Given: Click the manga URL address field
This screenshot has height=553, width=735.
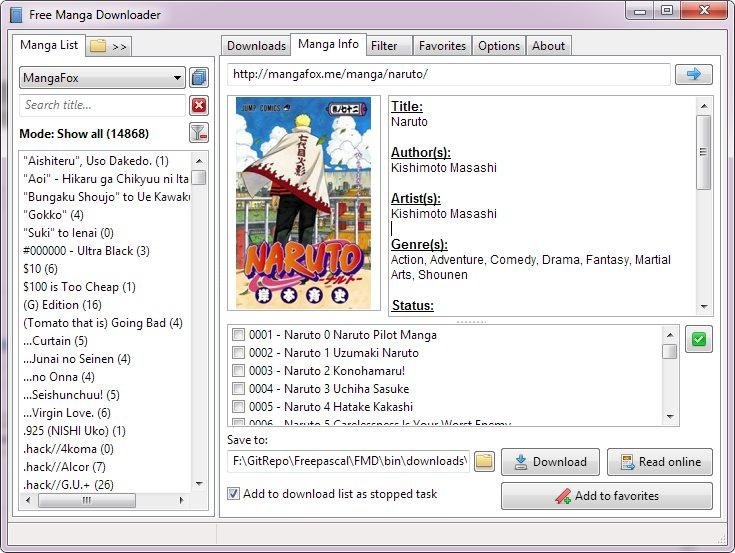Looking at the screenshot, I should click(449, 74).
